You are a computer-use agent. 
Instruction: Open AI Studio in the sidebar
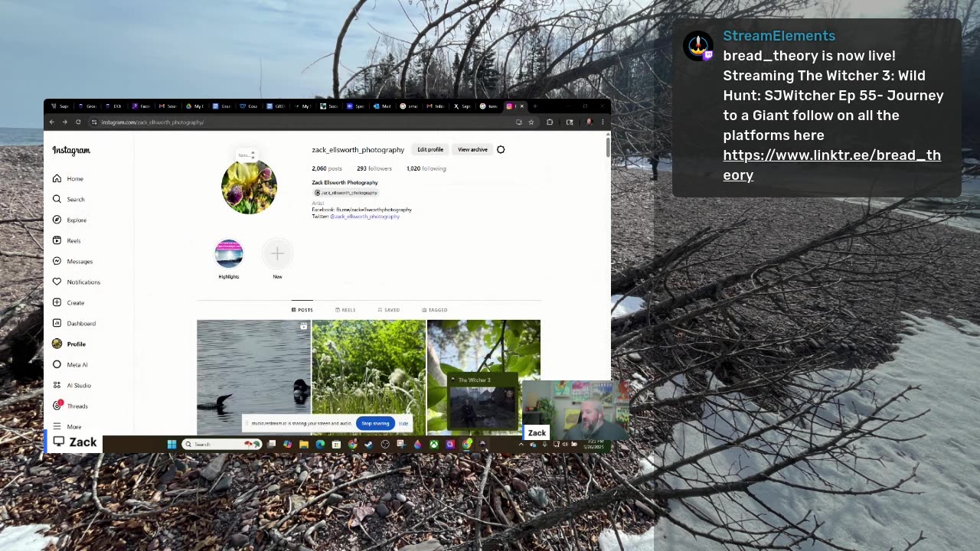tap(72, 385)
